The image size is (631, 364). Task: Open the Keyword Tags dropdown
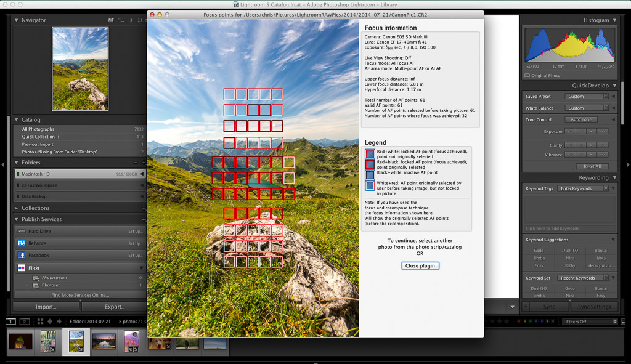[583, 188]
